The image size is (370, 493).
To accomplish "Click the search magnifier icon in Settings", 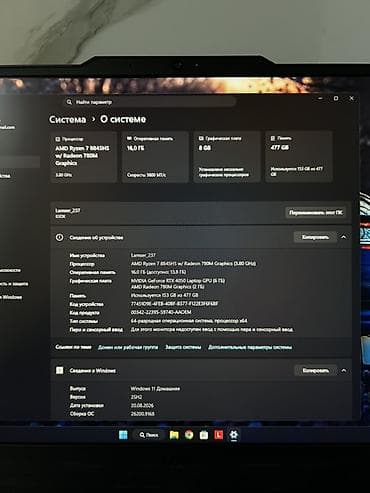I will [69, 102].
